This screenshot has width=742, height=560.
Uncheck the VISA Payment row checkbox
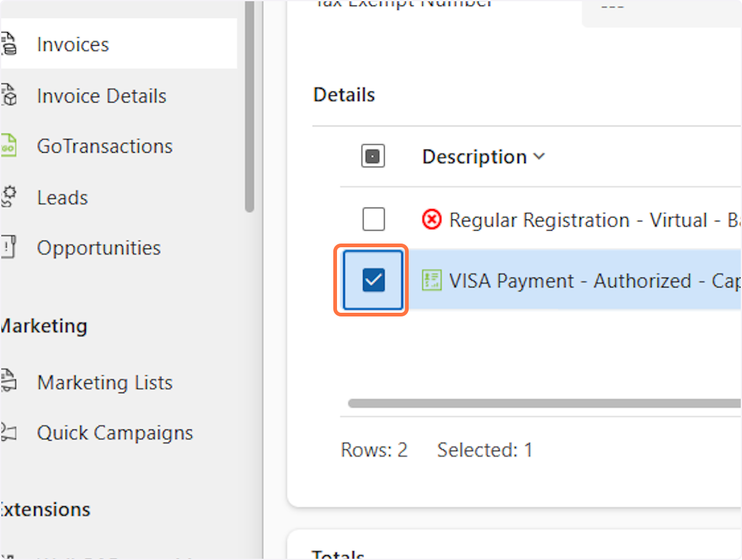373,281
